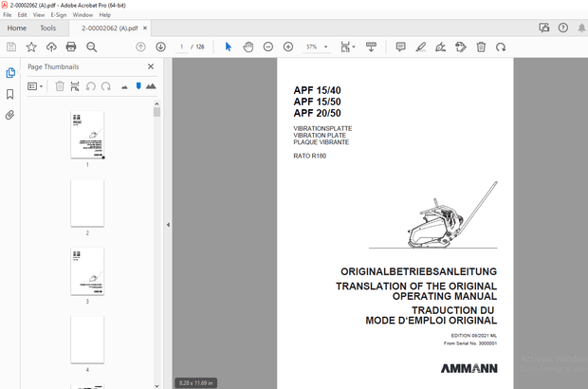This screenshot has width=588, height=389.
Task: Open the E-Sign menu
Action: [59, 15]
